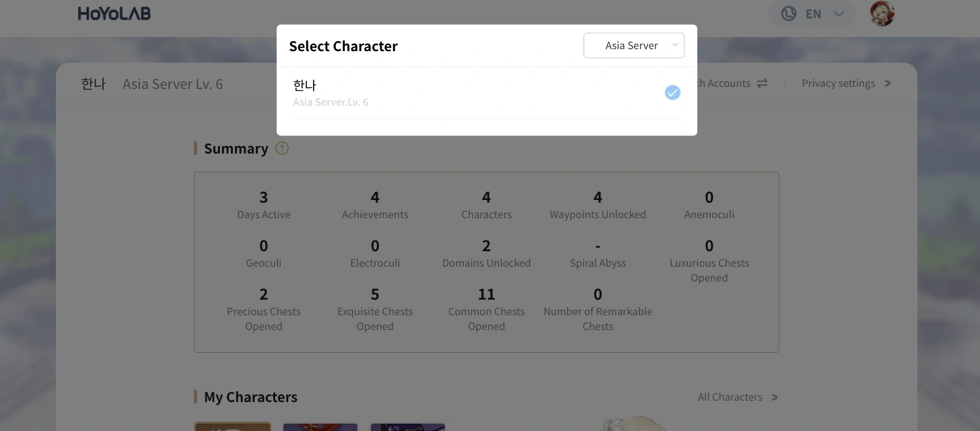The width and height of the screenshot is (980, 431).
Task: Click the arrow icon beside All Characters
Action: click(775, 397)
